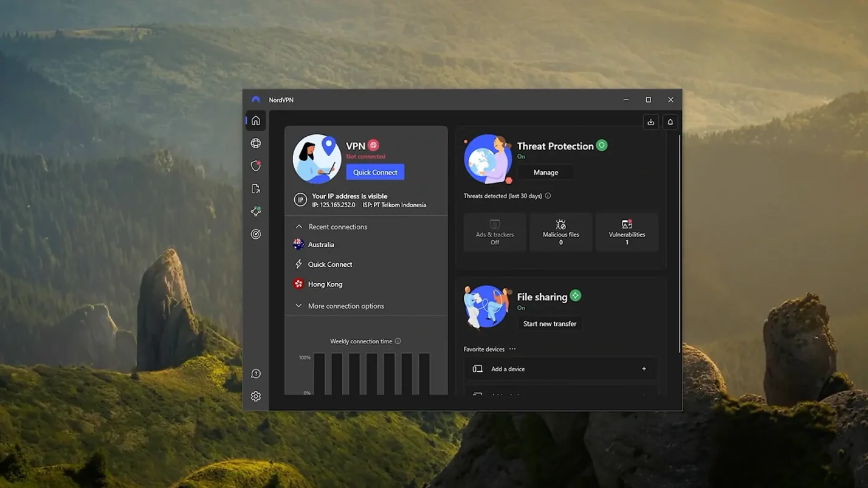Open the Help question mark icon

click(256, 374)
